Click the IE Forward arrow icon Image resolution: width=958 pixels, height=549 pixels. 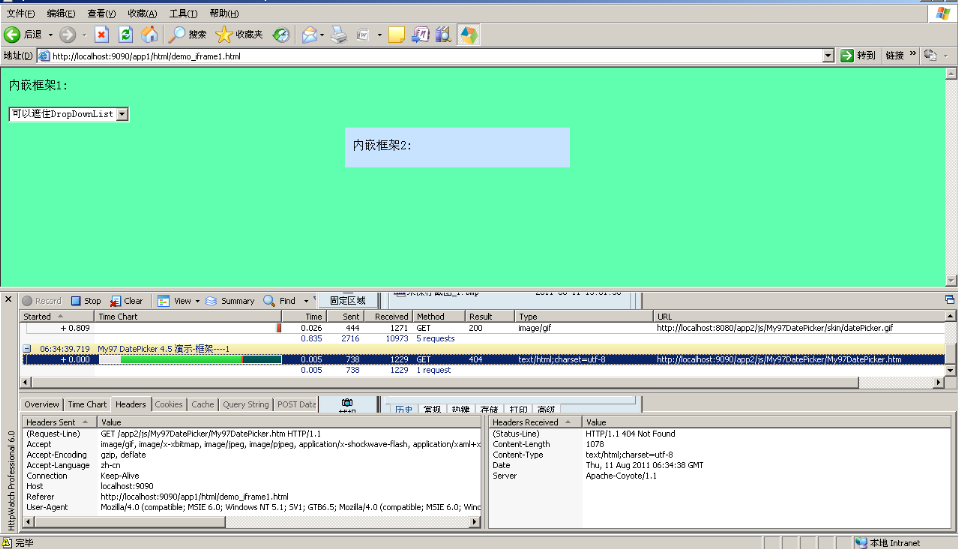coord(67,35)
